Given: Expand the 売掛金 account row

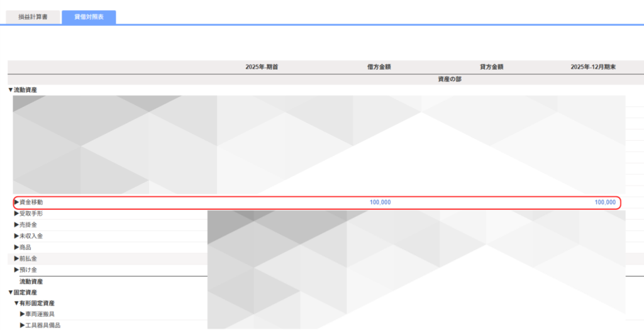Looking at the screenshot, I should pos(26,225).
